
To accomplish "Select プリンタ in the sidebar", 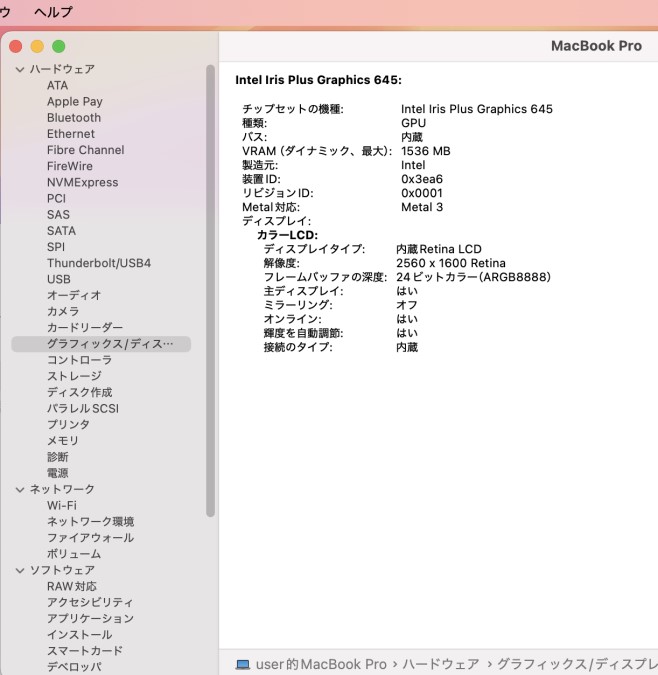I will click(68, 424).
